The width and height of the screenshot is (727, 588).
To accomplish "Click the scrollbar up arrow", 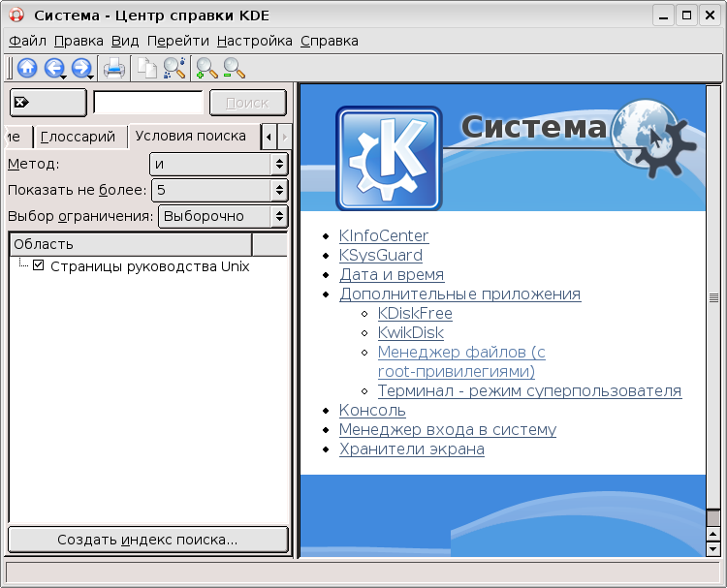I will 713,535.
